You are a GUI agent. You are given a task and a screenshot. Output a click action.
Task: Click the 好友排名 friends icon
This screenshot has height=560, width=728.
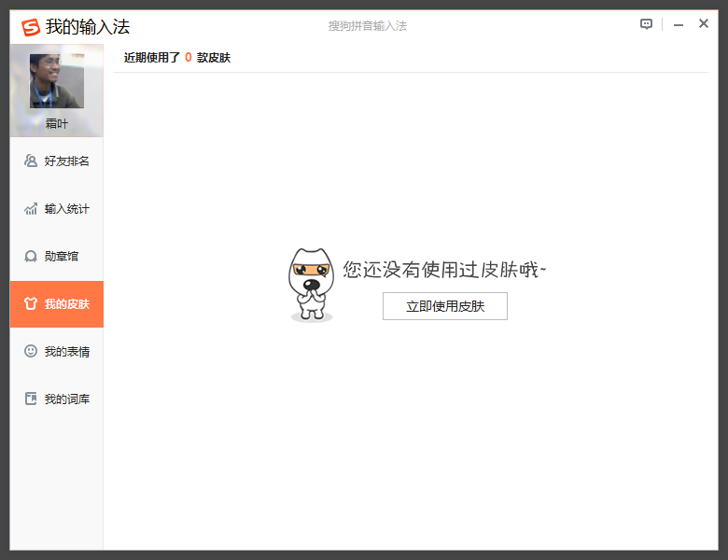31,161
